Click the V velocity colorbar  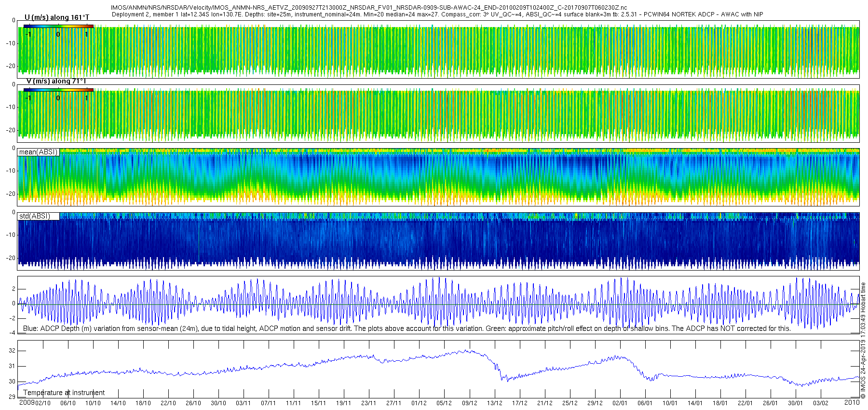(x=58, y=90)
